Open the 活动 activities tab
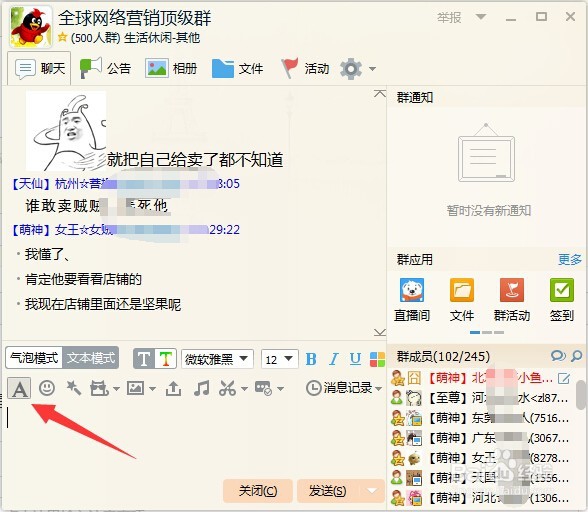Image resolution: width=588 pixels, height=512 pixels. tap(305, 68)
